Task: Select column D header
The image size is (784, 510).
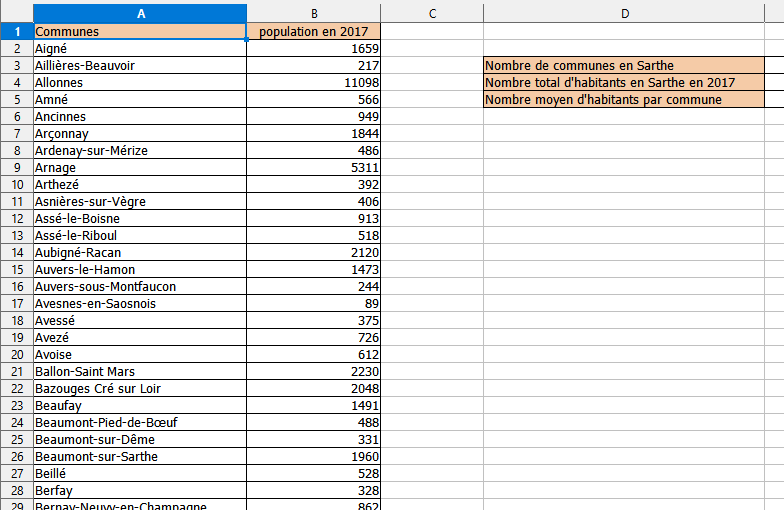Action: 624,13
